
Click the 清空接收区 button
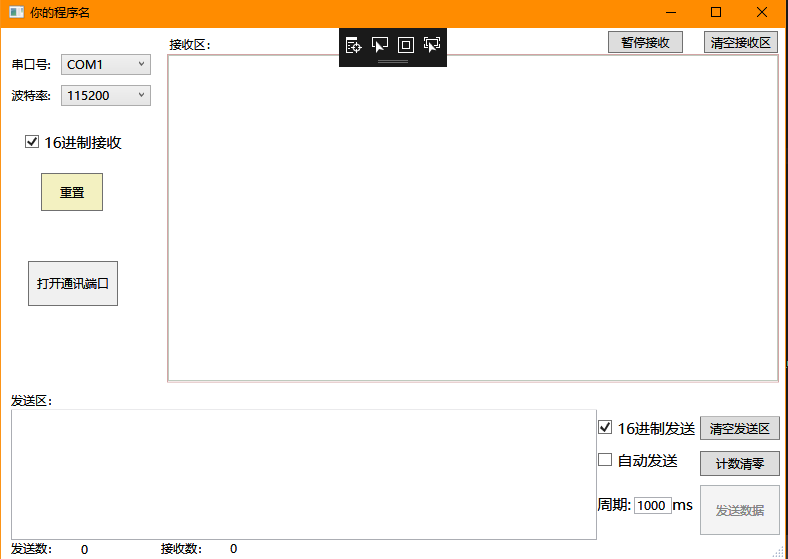(741, 42)
